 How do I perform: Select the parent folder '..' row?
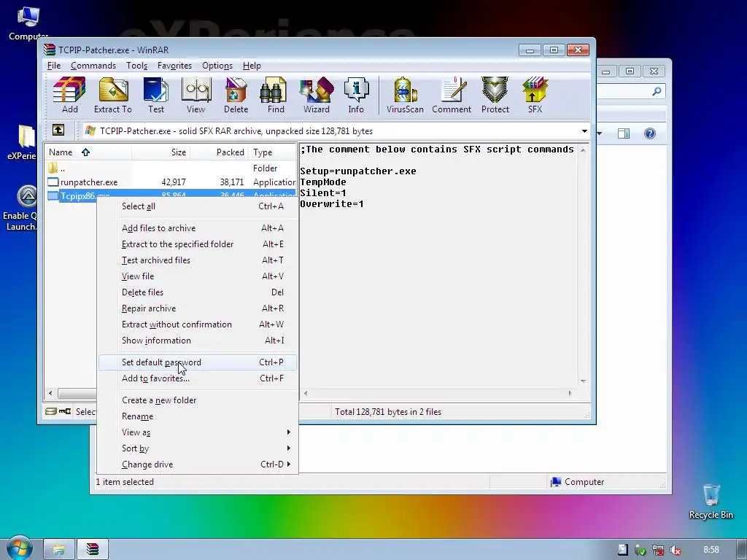pyautogui.click(x=171, y=168)
